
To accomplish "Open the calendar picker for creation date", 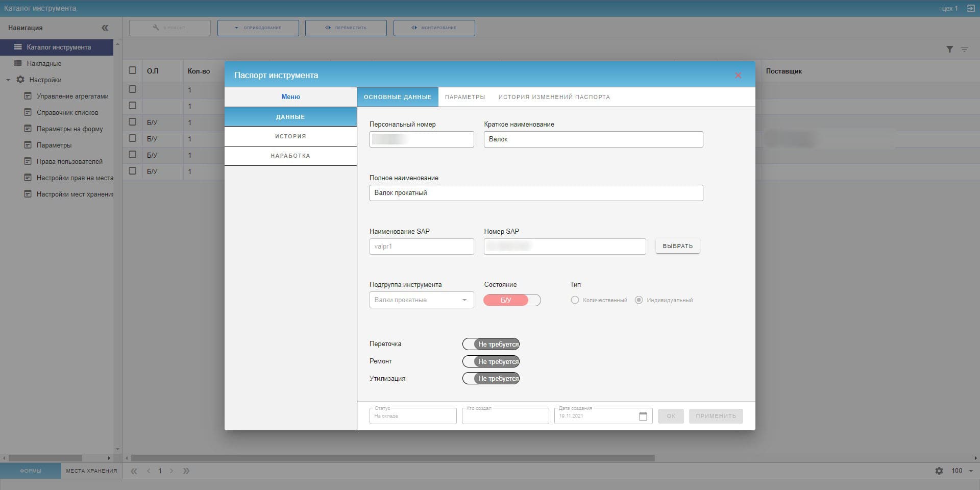I will [643, 416].
